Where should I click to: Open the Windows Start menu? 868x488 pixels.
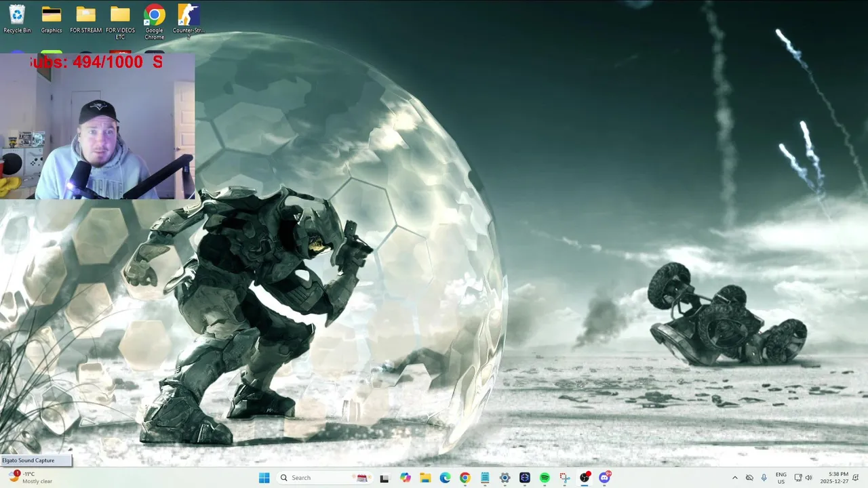[264, 478]
